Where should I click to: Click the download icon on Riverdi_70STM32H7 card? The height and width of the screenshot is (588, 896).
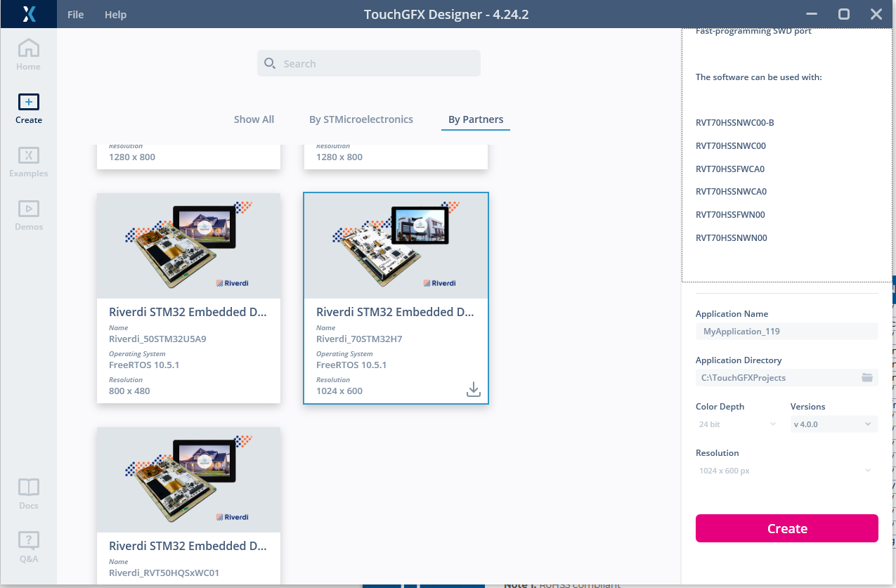tap(473, 388)
